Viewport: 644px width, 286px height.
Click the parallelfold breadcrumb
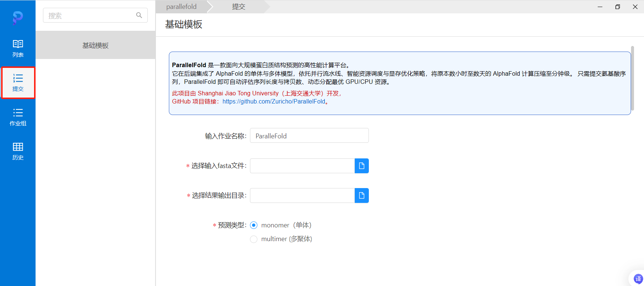point(181,7)
